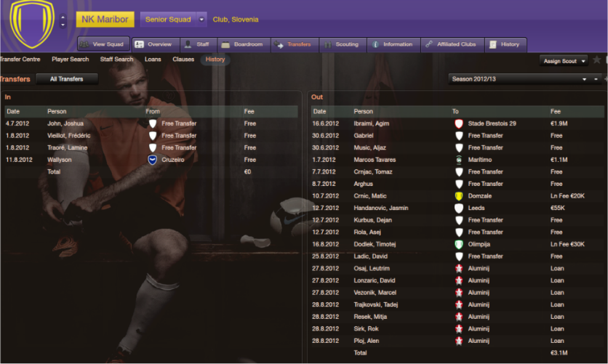Go to the Affiliated Clubs tab
Image resolution: width=608 pixels, height=364 pixels.
(x=452, y=44)
